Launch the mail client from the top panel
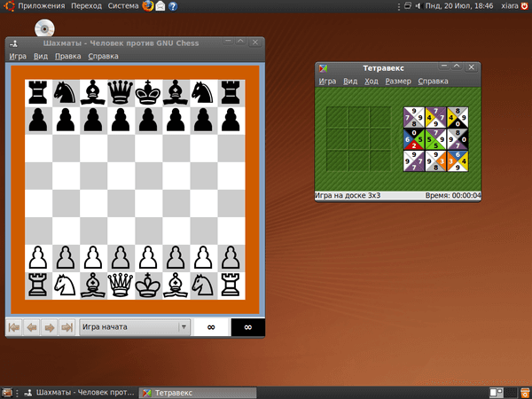The image size is (532, 399). point(160,6)
